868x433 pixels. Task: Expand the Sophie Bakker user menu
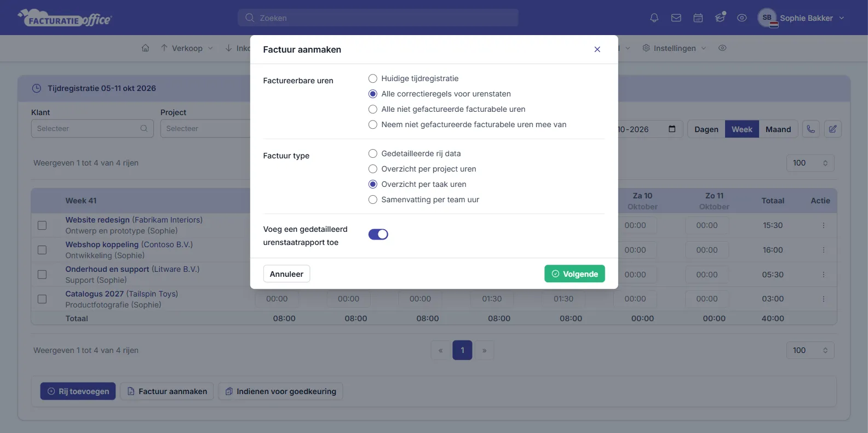(801, 18)
